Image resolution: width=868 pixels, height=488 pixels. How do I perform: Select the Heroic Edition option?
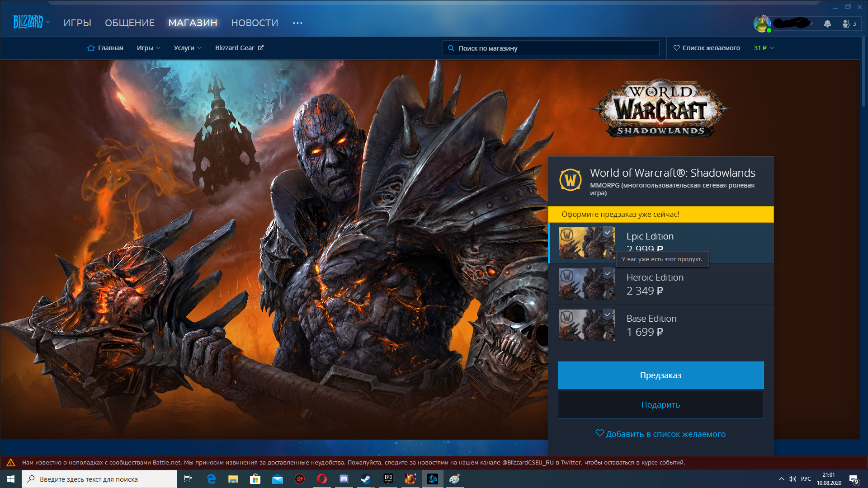click(x=661, y=284)
